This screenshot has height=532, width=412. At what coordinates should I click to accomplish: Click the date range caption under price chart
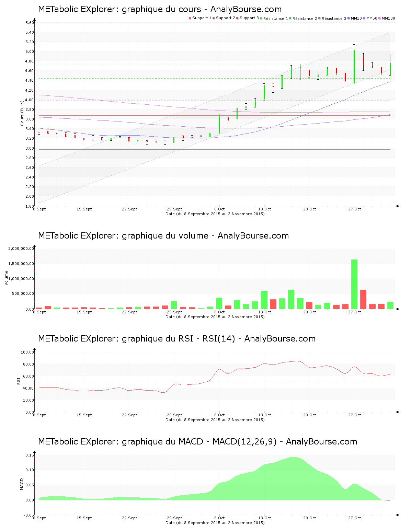point(215,214)
